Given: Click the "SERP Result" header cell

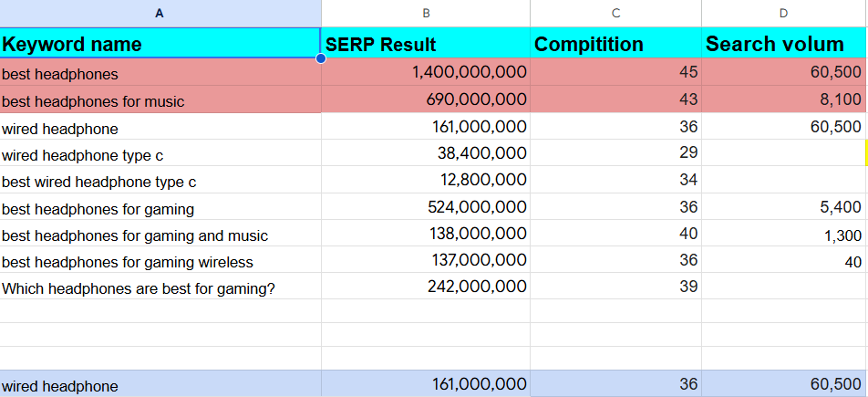Looking at the screenshot, I should (426, 44).
